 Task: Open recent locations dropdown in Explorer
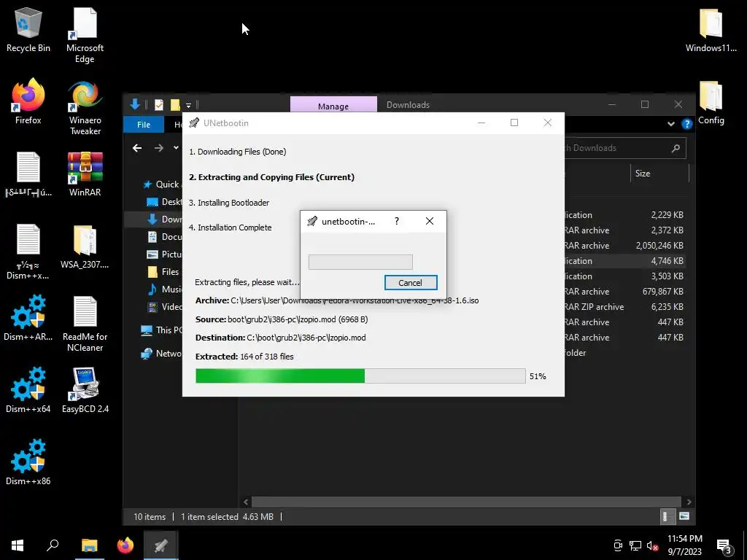click(176, 148)
